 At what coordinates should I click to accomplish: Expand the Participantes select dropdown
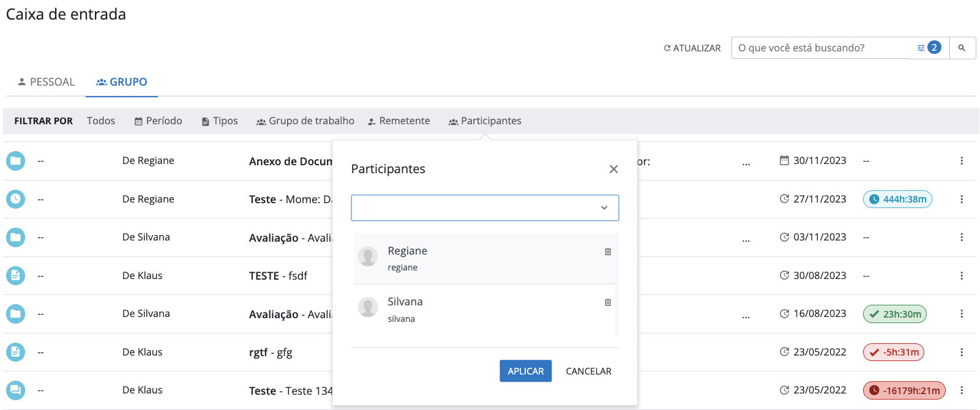604,208
